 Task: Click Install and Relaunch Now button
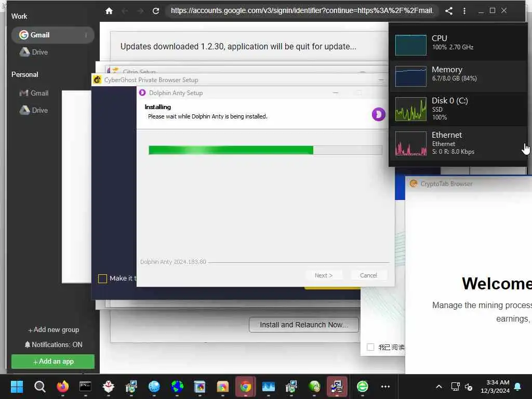[303, 325]
